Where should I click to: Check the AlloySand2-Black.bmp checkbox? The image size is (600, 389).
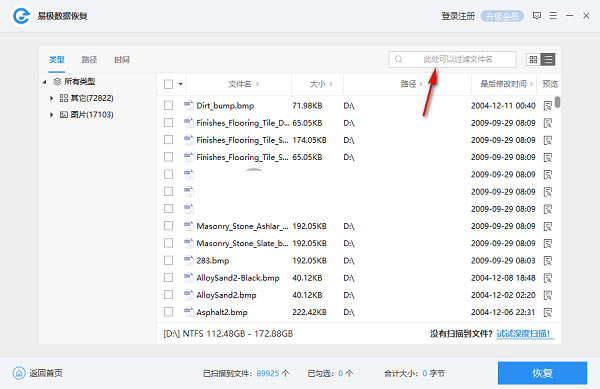tap(168, 277)
